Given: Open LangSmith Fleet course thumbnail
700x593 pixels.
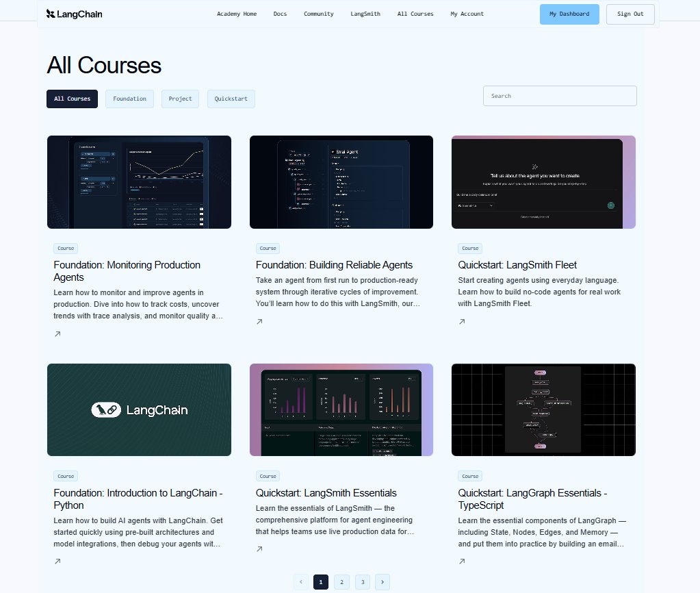Looking at the screenshot, I should coord(544,182).
